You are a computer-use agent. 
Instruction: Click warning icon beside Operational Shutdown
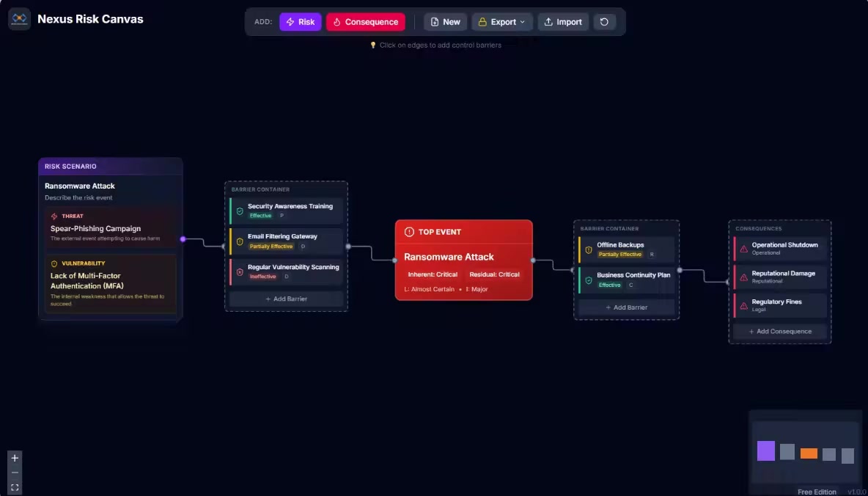pyautogui.click(x=743, y=249)
